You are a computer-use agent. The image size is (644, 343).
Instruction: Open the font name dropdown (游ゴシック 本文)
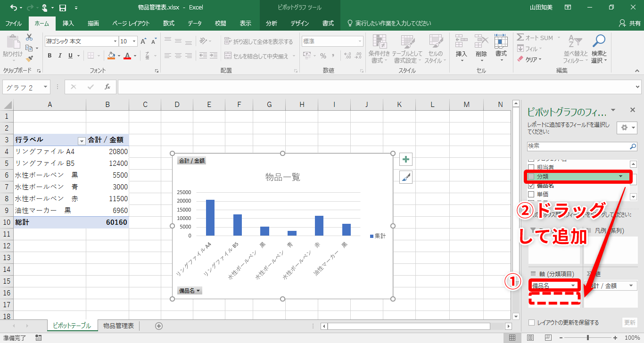[x=115, y=41]
